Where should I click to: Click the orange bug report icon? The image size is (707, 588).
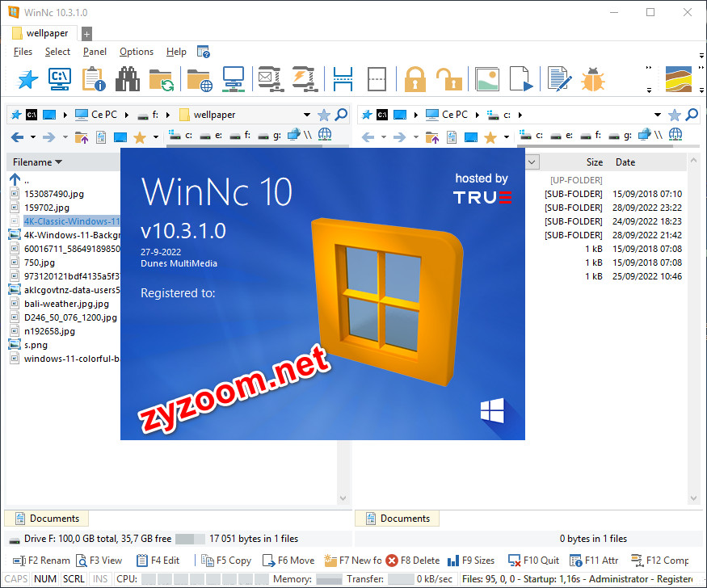tap(592, 80)
